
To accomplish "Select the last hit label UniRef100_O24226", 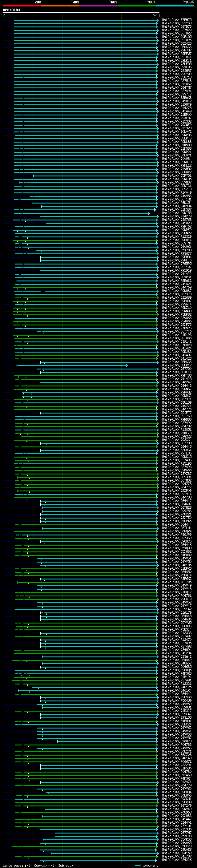I will pyautogui.click(x=177, y=860).
